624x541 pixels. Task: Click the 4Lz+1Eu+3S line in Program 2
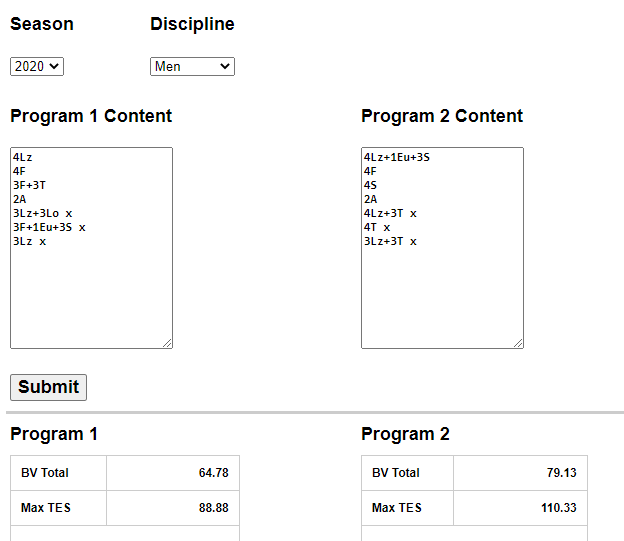pyautogui.click(x=397, y=157)
